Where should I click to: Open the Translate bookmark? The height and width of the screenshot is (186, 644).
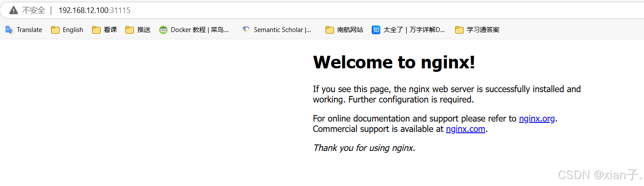point(24,30)
